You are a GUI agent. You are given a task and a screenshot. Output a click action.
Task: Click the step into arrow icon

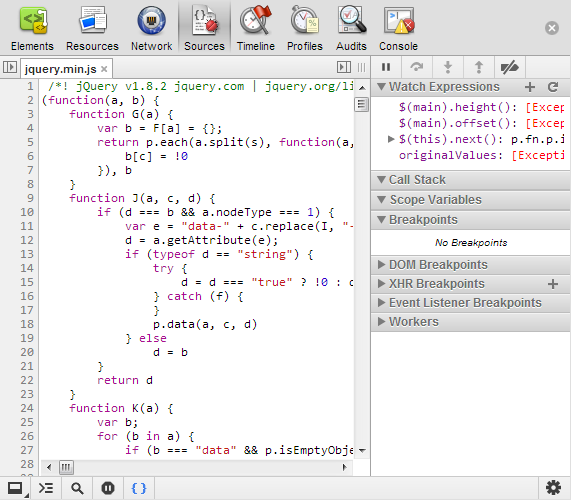(x=448, y=67)
